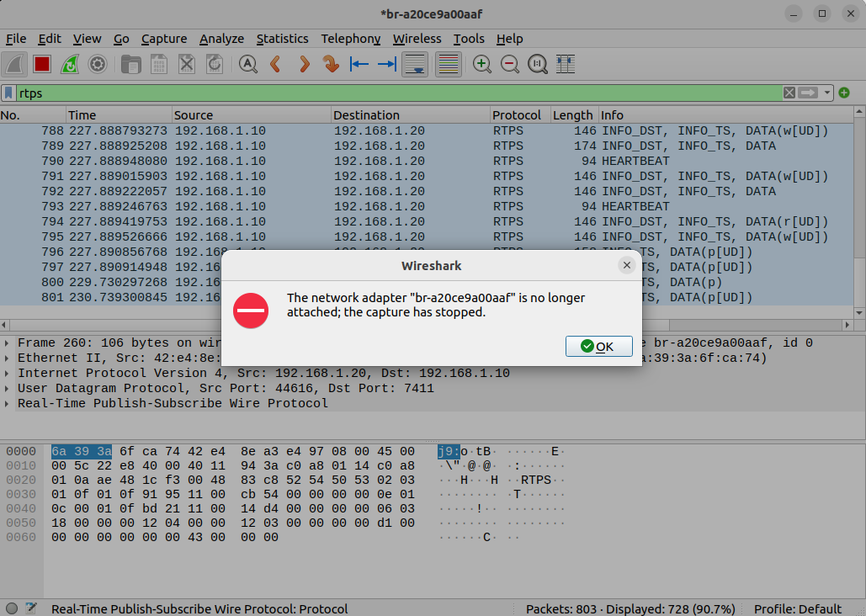The image size is (866, 616).
Task: Sort by the Time column header
Action: 119,115
